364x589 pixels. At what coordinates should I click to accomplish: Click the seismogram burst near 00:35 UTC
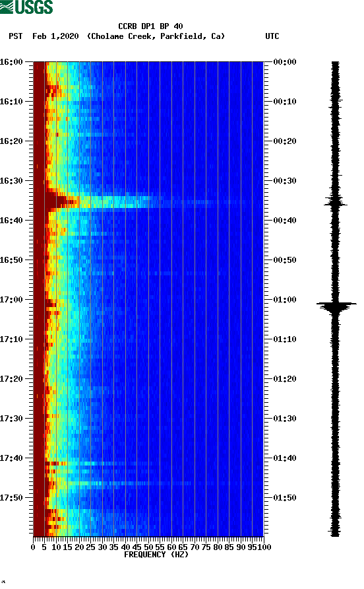coord(336,203)
